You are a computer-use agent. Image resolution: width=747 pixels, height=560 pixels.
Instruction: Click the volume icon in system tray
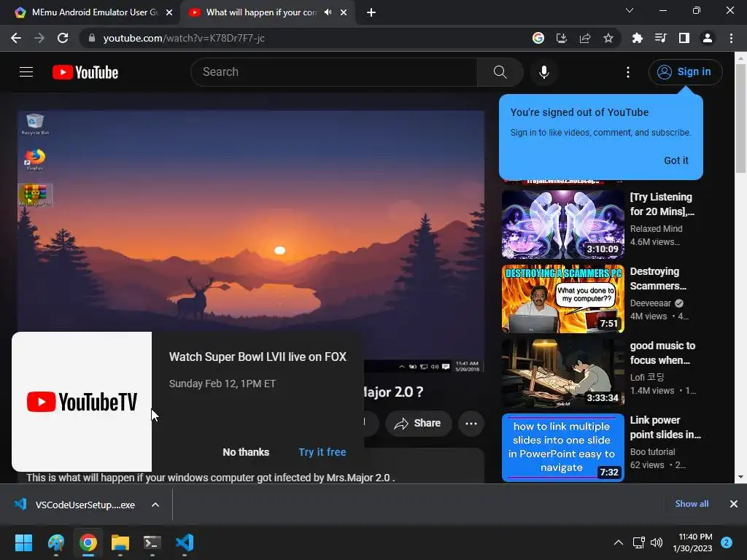click(x=657, y=542)
